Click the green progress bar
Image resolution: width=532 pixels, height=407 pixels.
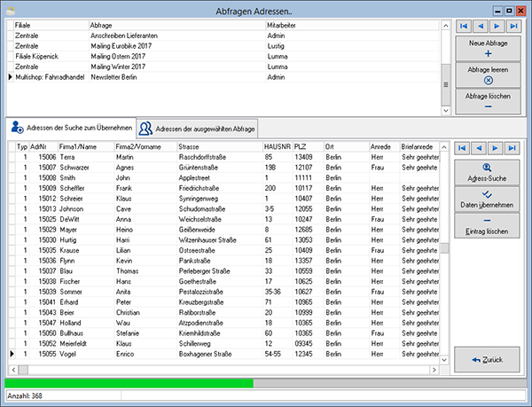pyautogui.click(x=129, y=383)
